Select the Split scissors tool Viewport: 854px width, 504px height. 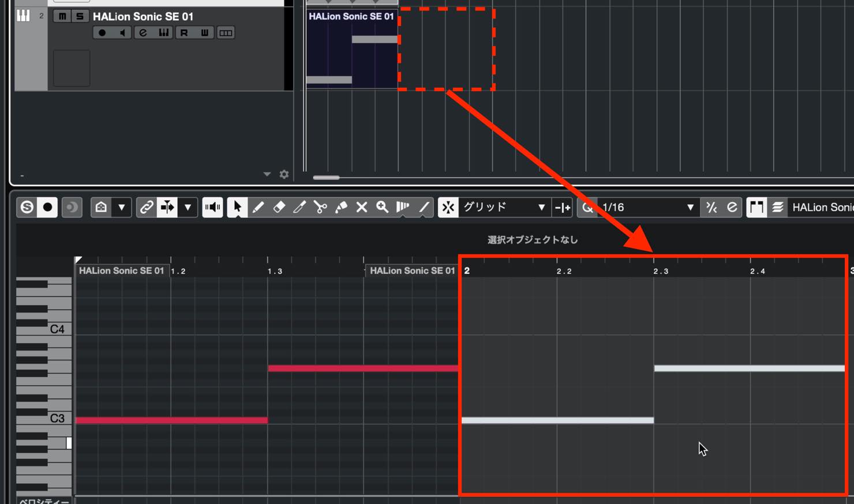pyautogui.click(x=320, y=207)
